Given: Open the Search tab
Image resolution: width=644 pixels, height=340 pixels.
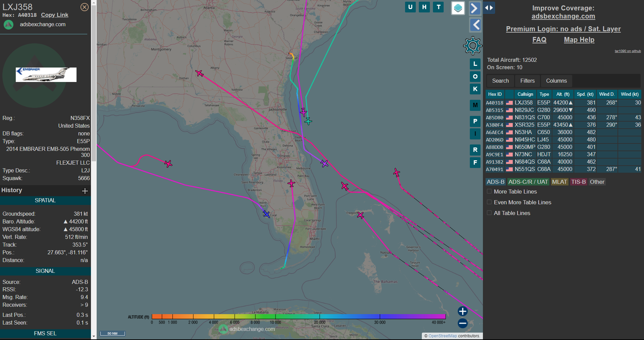Looking at the screenshot, I should 500,81.
